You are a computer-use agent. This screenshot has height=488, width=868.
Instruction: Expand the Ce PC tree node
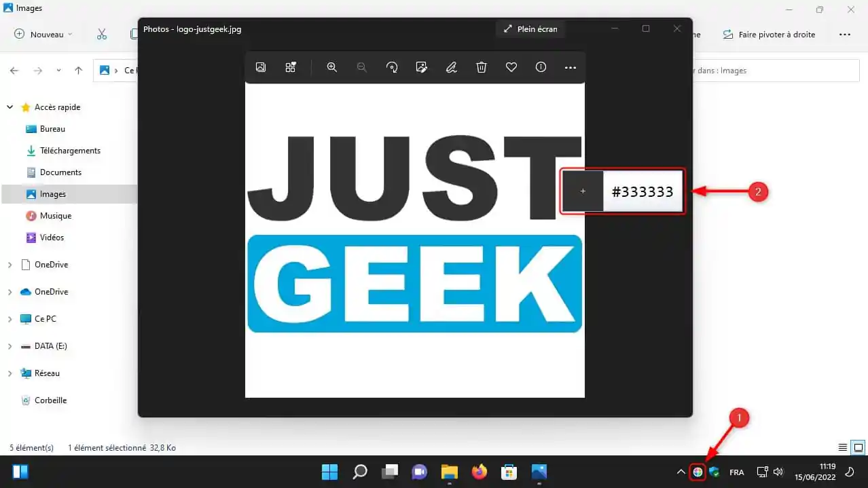pyautogui.click(x=10, y=319)
